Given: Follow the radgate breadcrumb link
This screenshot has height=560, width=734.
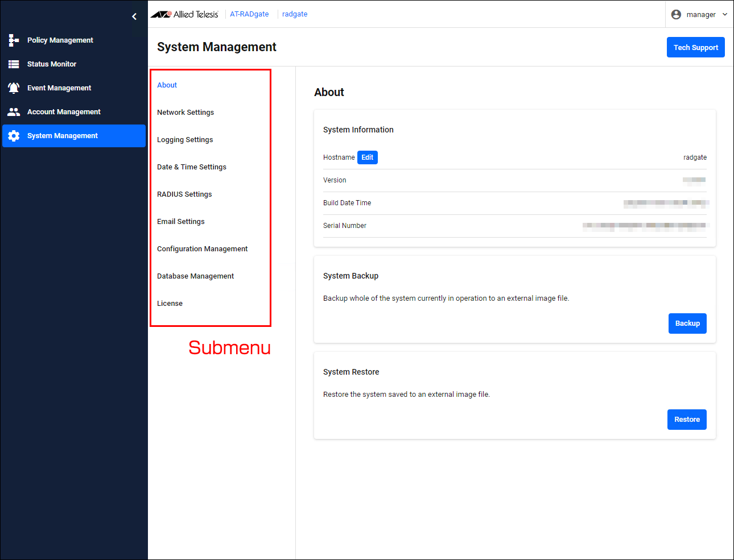Looking at the screenshot, I should click(x=295, y=14).
